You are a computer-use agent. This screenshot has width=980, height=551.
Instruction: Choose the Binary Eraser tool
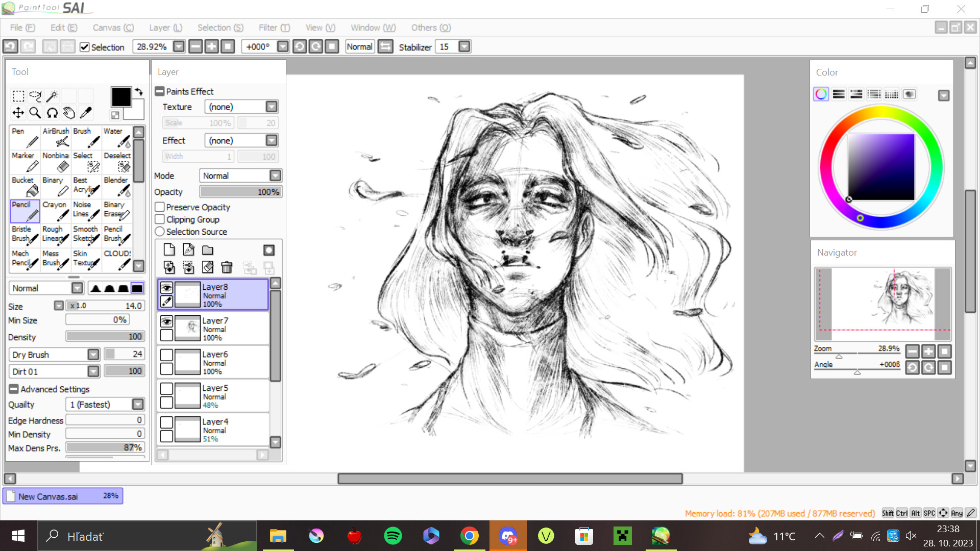[117, 211]
